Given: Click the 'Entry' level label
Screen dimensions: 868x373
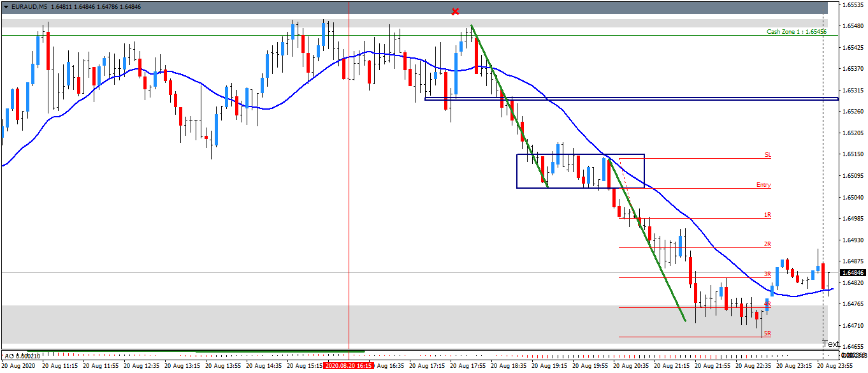Looking at the screenshot, I should pyautogui.click(x=763, y=185).
